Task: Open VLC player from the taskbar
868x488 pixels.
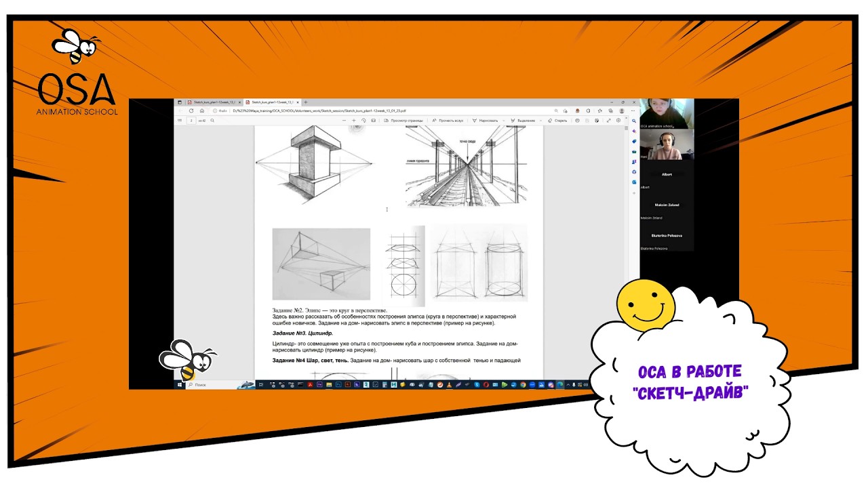Action: pyautogui.click(x=449, y=384)
